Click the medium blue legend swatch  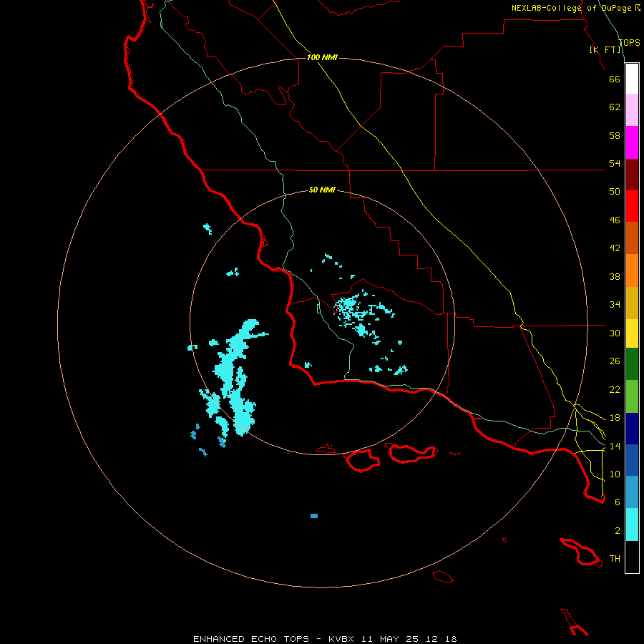[x=632, y=460]
